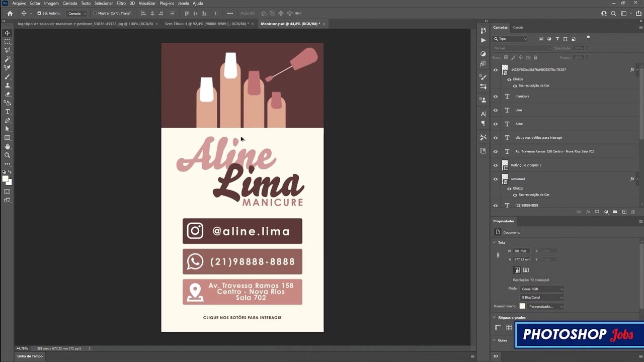644x362 pixels.
Task: Open the Search icon in the top right
Action: coord(614,14)
